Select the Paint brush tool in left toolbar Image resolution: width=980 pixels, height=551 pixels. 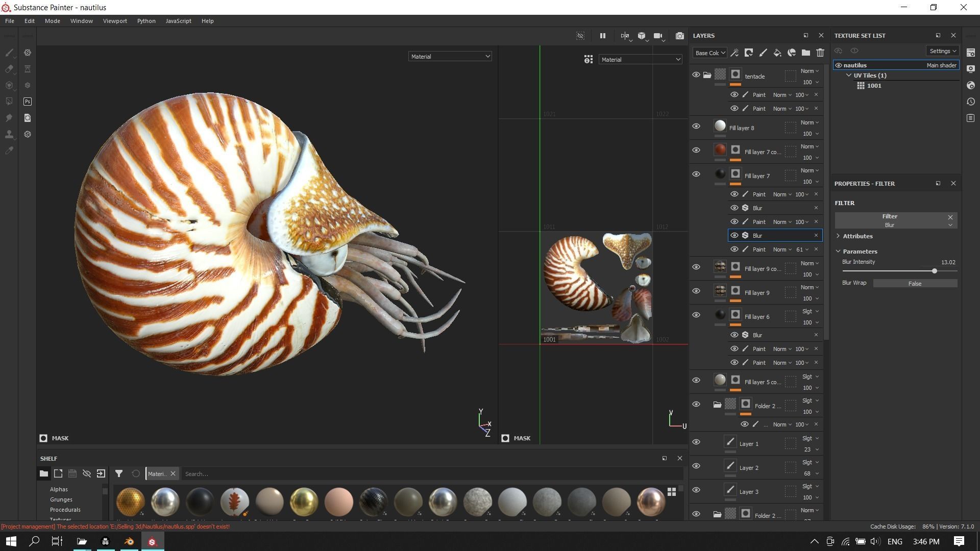point(9,53)
